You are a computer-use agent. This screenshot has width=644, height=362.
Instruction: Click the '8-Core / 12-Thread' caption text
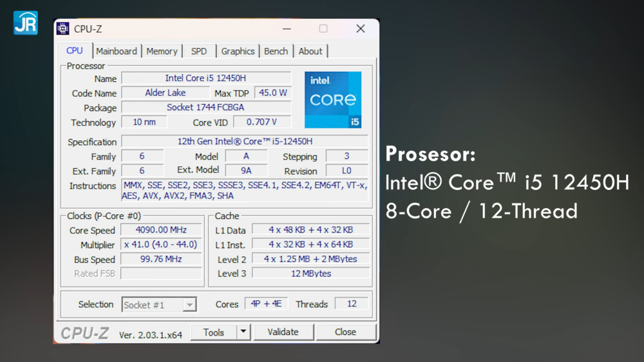482,211
